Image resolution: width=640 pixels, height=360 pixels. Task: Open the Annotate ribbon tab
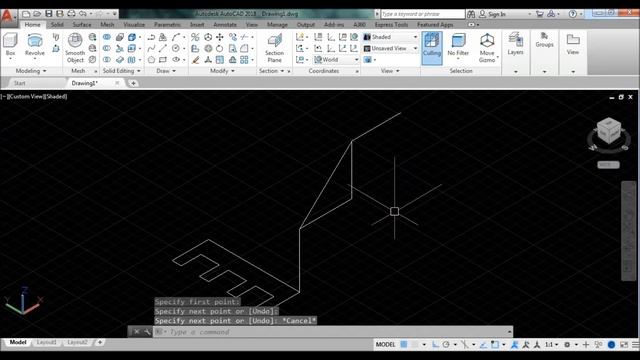coord(225,25)
